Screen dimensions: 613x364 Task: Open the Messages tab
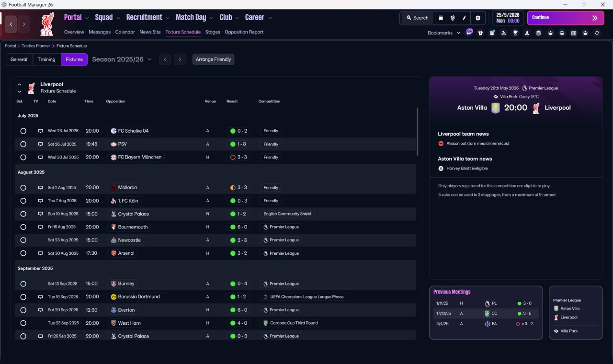coord(100,32)
